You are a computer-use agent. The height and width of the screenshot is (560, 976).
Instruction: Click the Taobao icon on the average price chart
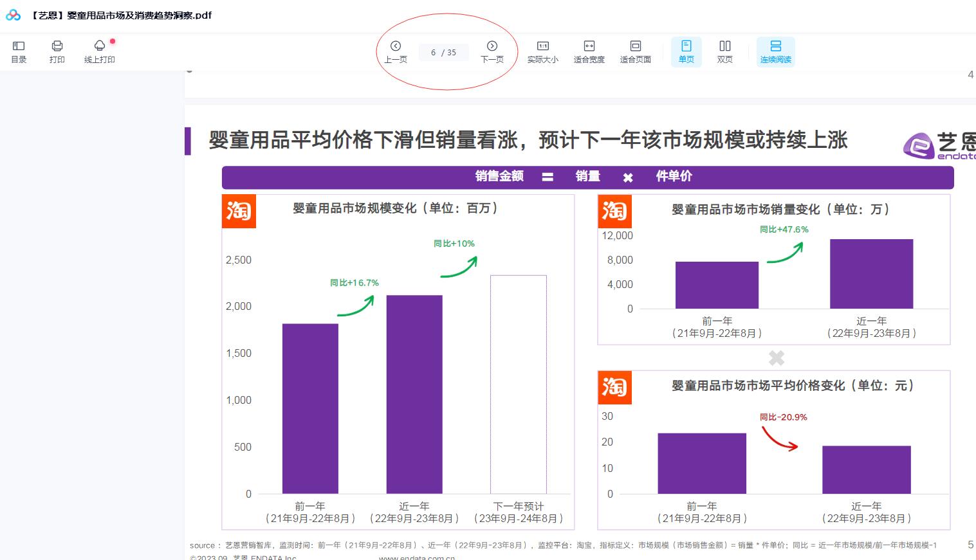click(x=614, y=387)
